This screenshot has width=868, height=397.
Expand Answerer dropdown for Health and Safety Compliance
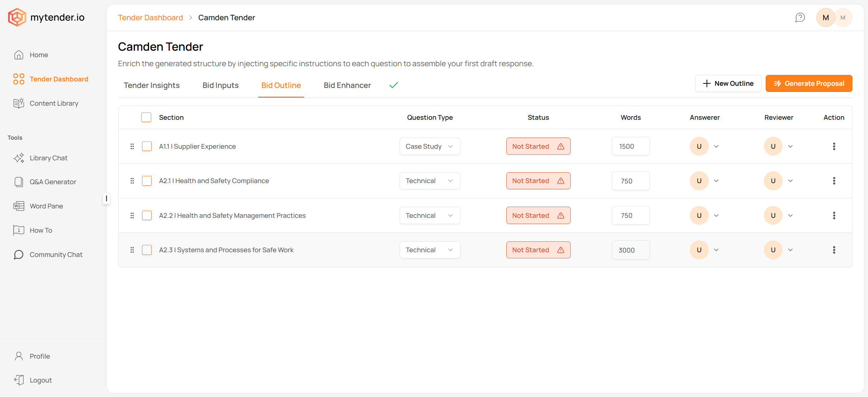[x=716, y=181]
